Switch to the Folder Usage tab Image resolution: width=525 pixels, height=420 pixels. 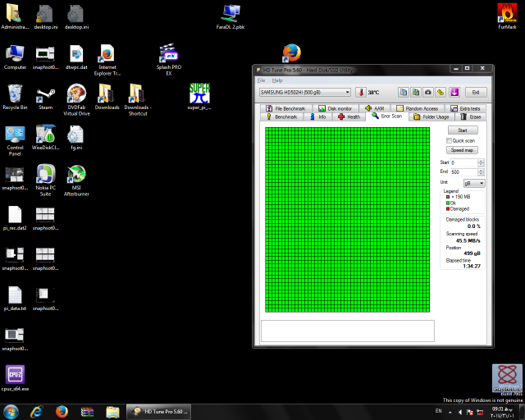[431, 116]
